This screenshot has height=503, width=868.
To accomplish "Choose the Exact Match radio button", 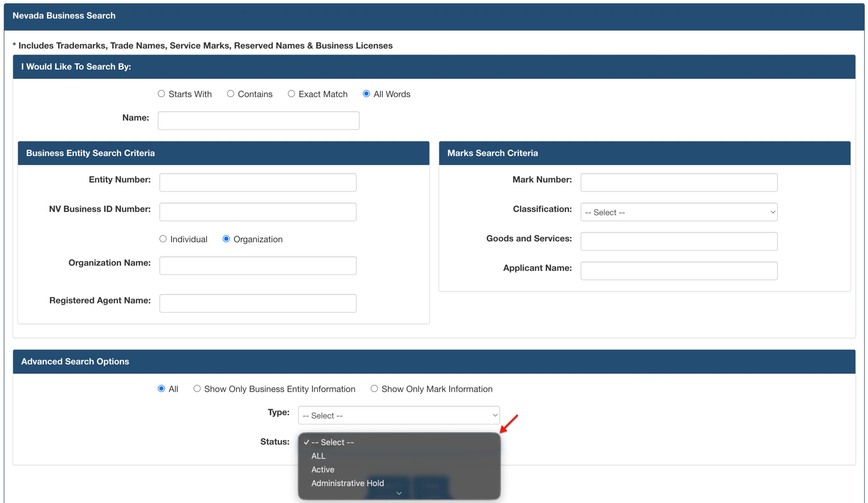I will 291,94.
